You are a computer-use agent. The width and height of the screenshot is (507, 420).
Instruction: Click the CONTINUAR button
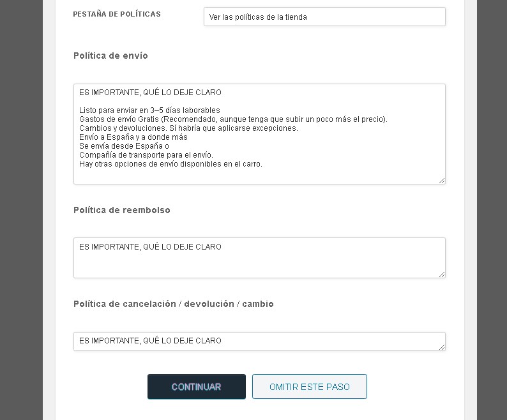196,387
